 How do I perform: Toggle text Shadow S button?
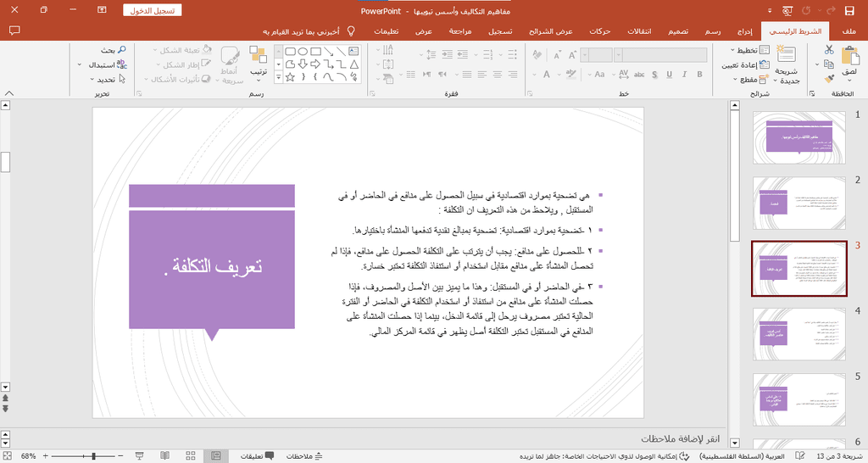click(654, 75)
